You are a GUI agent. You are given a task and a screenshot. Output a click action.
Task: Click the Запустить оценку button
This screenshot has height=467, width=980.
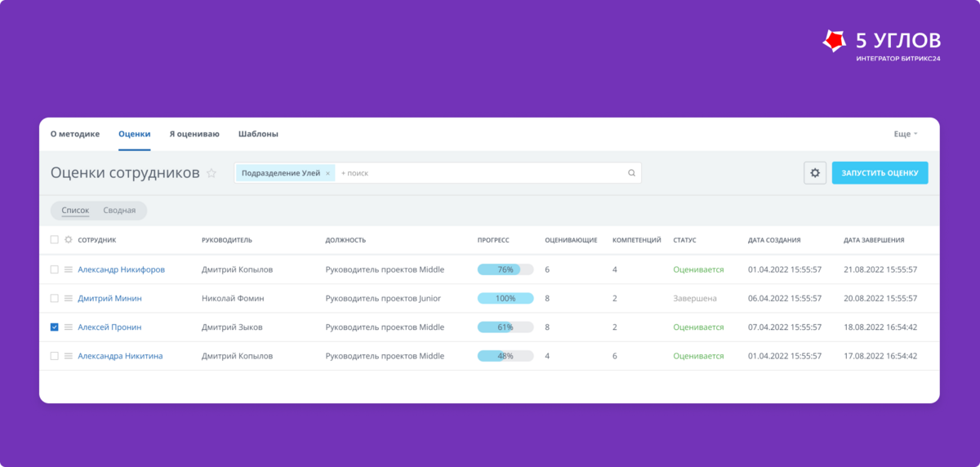click(880, 173)
